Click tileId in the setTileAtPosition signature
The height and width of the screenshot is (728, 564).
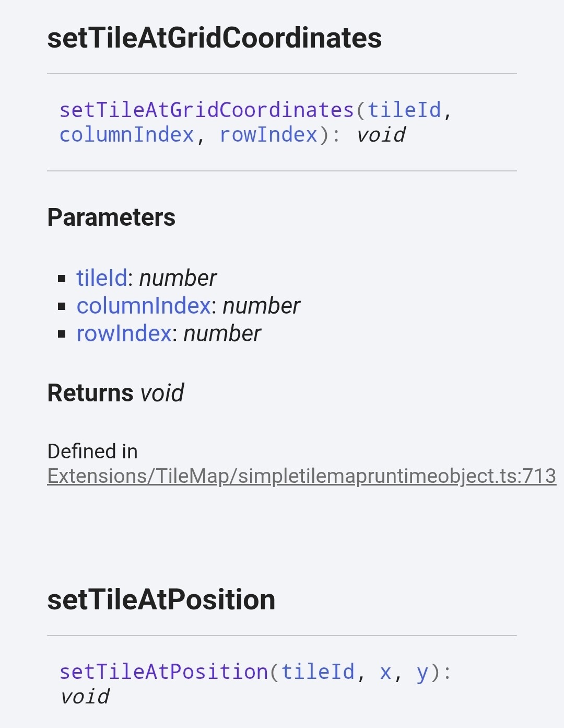318,672
